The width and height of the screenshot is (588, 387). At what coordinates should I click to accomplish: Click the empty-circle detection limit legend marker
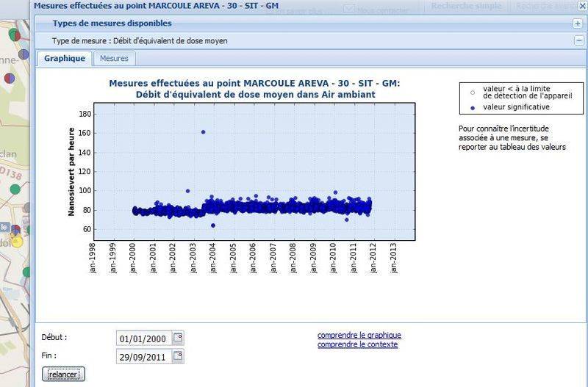click(473, 92)
